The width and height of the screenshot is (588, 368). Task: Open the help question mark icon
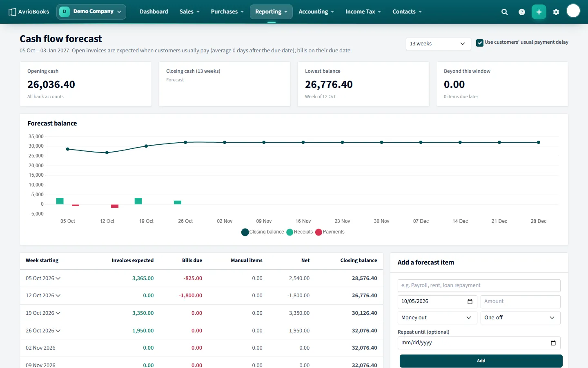[x=522, y=12]
